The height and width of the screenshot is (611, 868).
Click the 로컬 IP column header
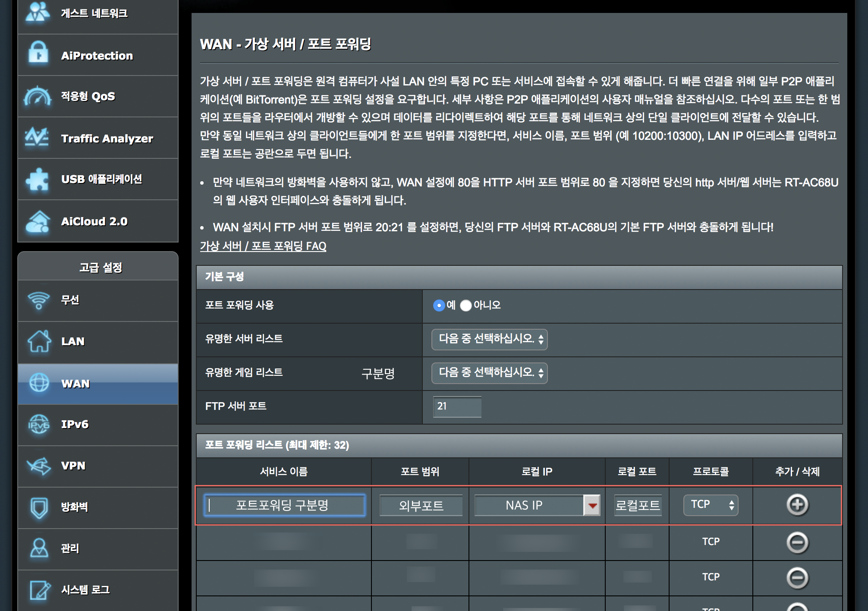coord(537,472)
